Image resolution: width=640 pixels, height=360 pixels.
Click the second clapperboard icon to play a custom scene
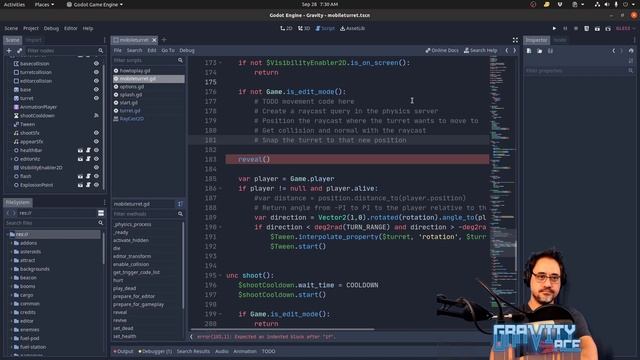click(x=608, y=29)
